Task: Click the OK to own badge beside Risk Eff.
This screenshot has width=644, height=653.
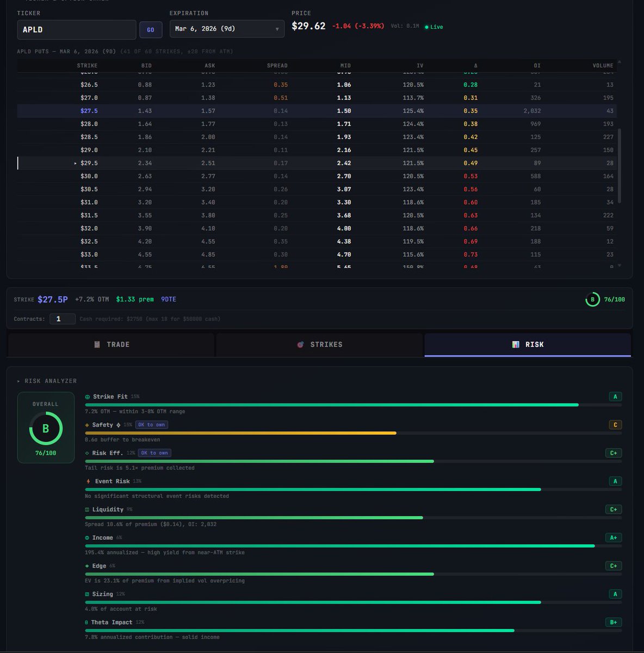Action: (155, 453)
